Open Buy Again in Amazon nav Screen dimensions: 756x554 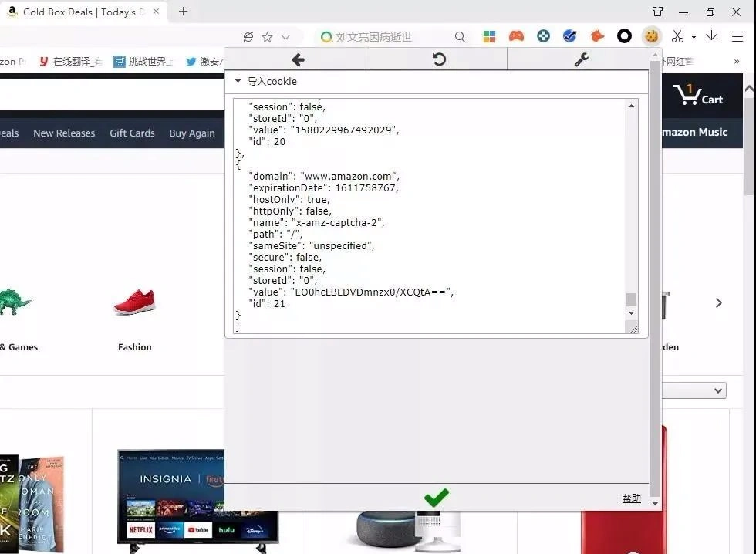coord(192,133)
